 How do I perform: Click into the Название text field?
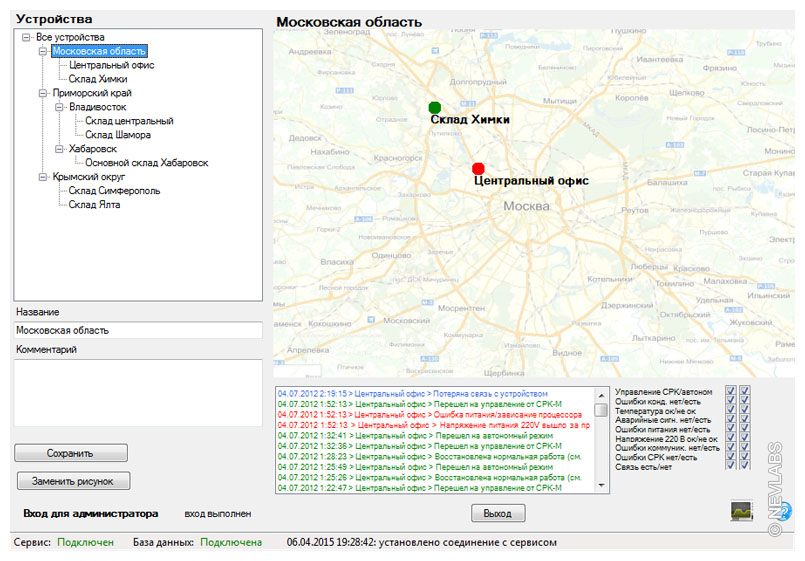pyautogui.click(x=138, y=330)
